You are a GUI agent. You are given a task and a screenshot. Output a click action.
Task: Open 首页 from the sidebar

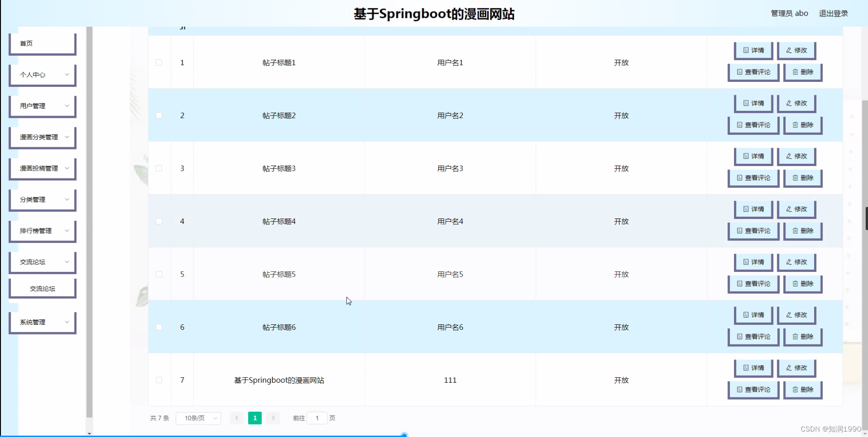[x=42, y=43]
